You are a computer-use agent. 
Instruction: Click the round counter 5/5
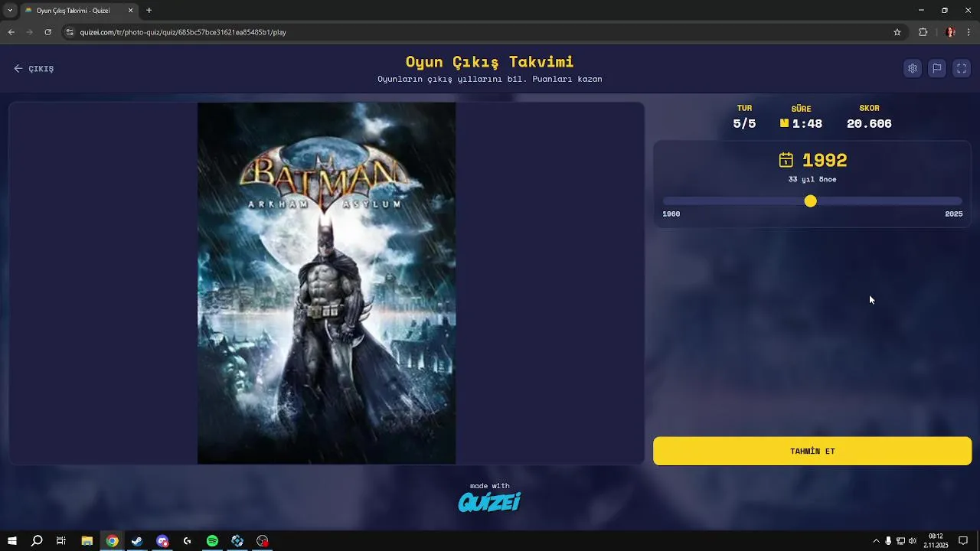pos(744,124)
